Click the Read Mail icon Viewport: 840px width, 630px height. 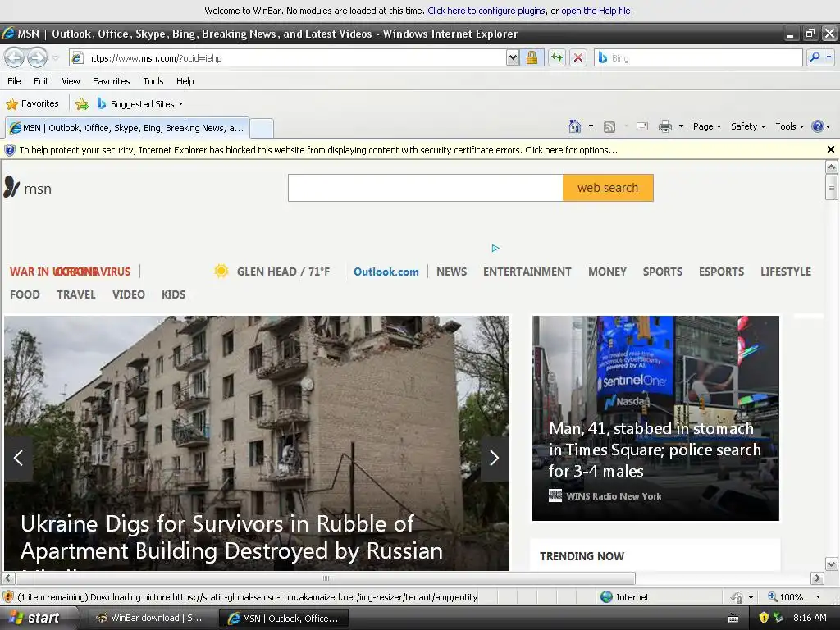click(x=641, y=126)
